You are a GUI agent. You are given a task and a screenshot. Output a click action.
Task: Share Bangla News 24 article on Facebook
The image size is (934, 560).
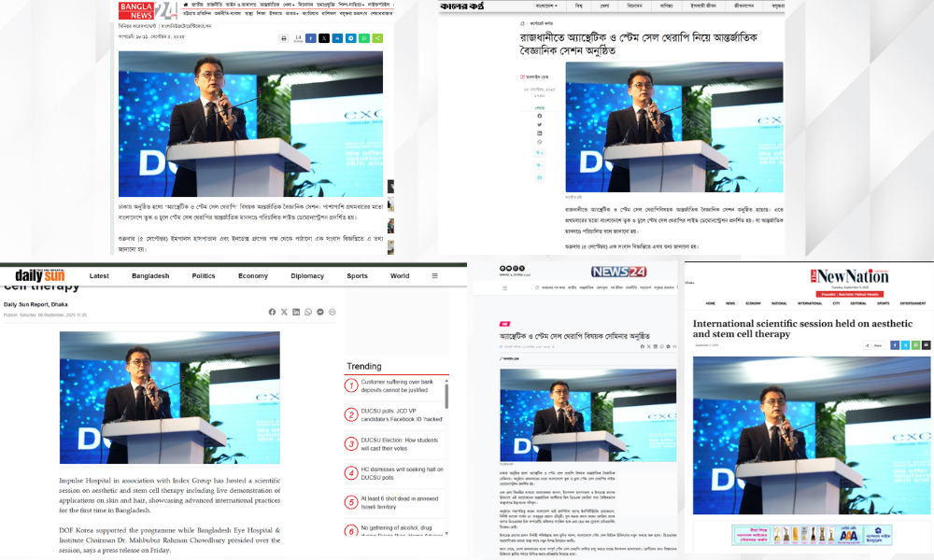pyautogui.click(x=311, y=38)
